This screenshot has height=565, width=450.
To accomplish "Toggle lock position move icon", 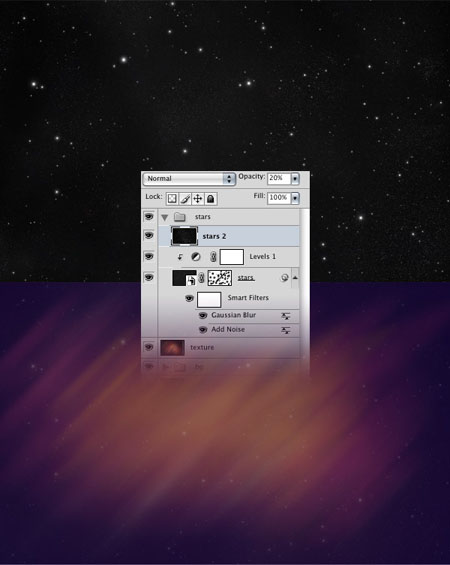I will [198, 199].
